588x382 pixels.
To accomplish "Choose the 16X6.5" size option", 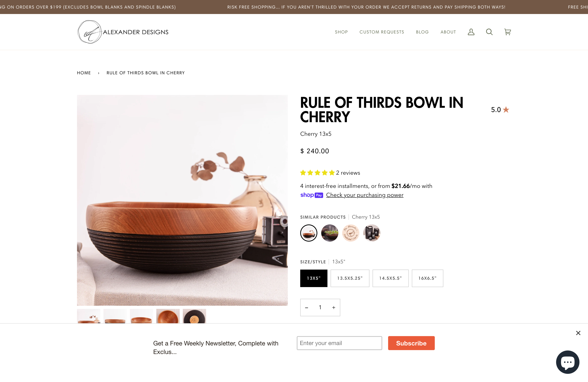I will point(427,278).
